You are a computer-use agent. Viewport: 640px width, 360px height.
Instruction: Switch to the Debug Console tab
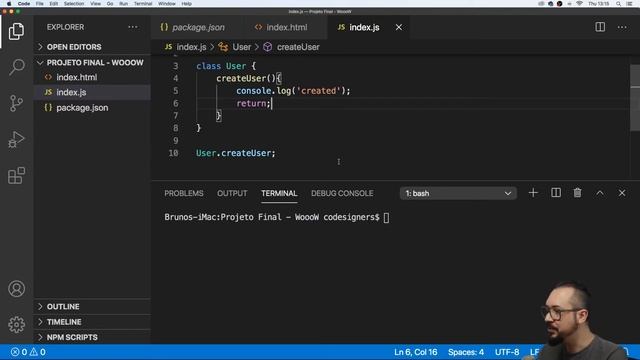click(342, 193)
